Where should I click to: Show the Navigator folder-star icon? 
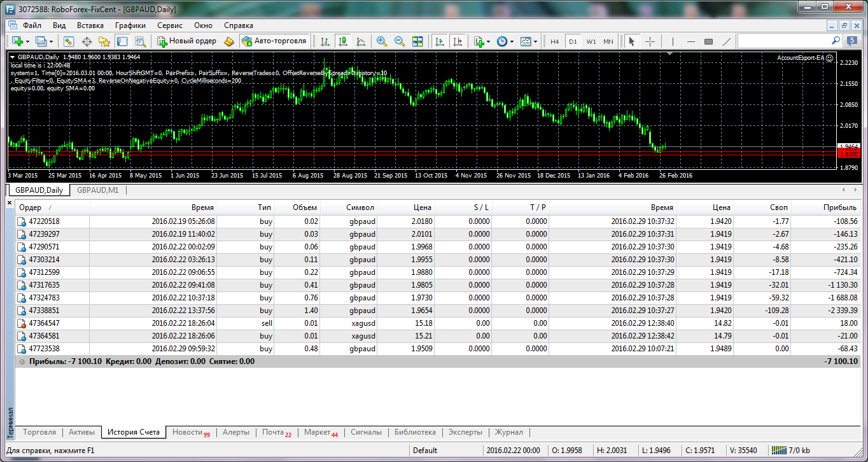[104, 41]
